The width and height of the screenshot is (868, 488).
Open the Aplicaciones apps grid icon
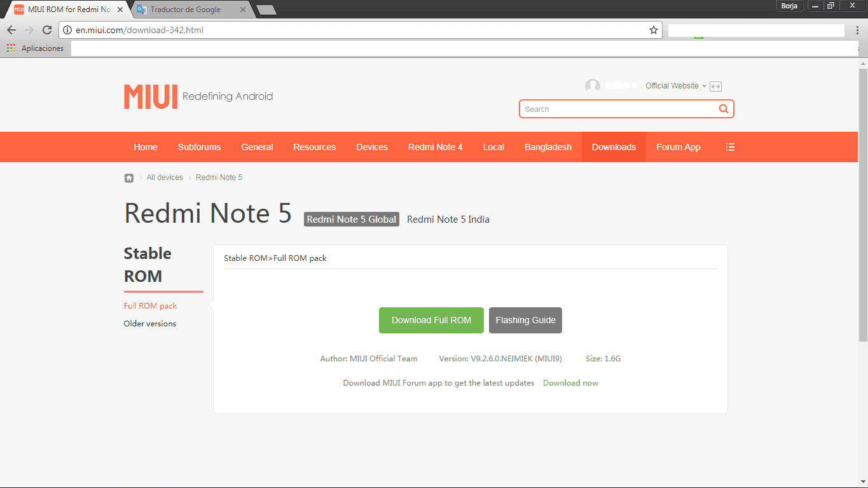[11, 48]
